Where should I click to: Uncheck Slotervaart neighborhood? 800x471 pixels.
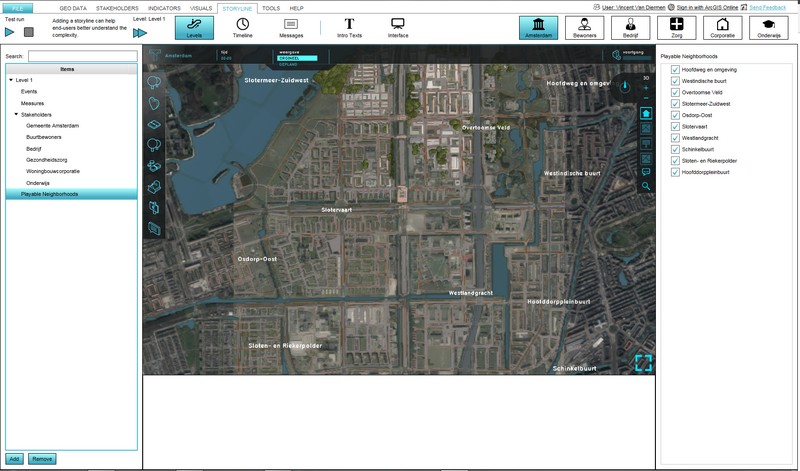point(675,127)
